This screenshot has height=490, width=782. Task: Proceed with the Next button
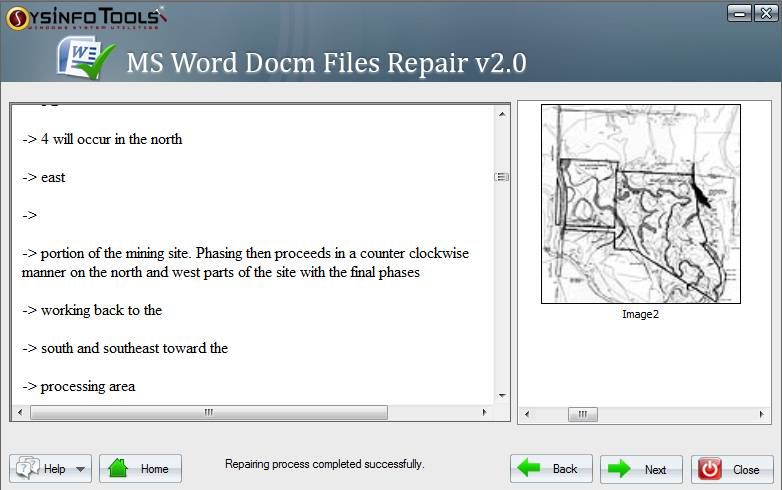[x=641, y=469]
